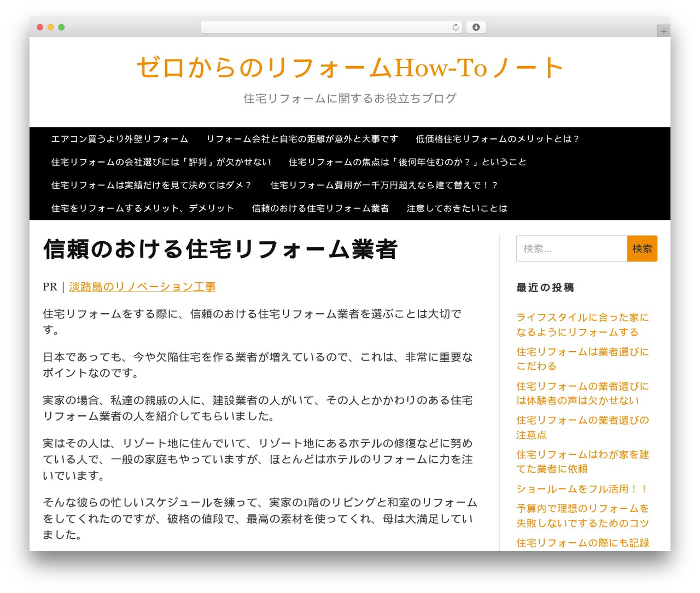The width and height of the screenshot is (700, 593).
Task: Click the article heading 信頼のおける住宅リフォーム業者
Action: click(220, 249)
